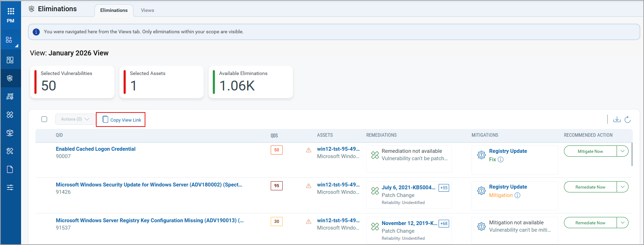Click the +55 patches badge
Viewport: 644px width, 245px height.
point(444,188)
